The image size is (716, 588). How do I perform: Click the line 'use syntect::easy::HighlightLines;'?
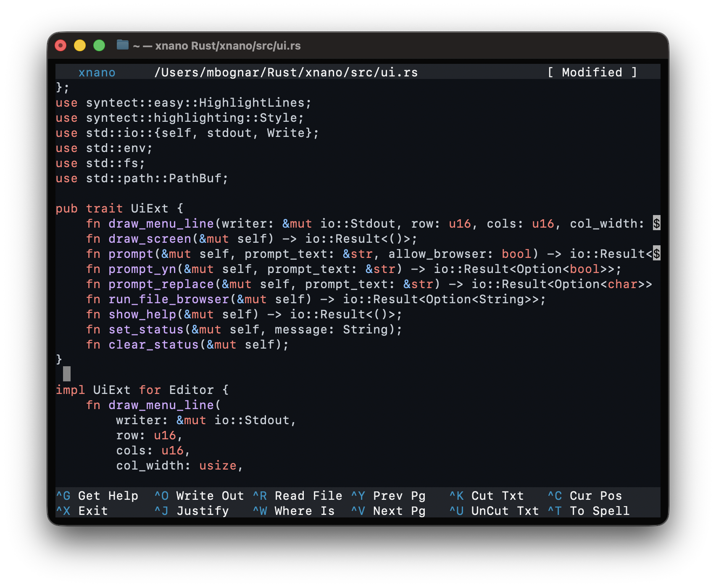(x=183, y=102)
